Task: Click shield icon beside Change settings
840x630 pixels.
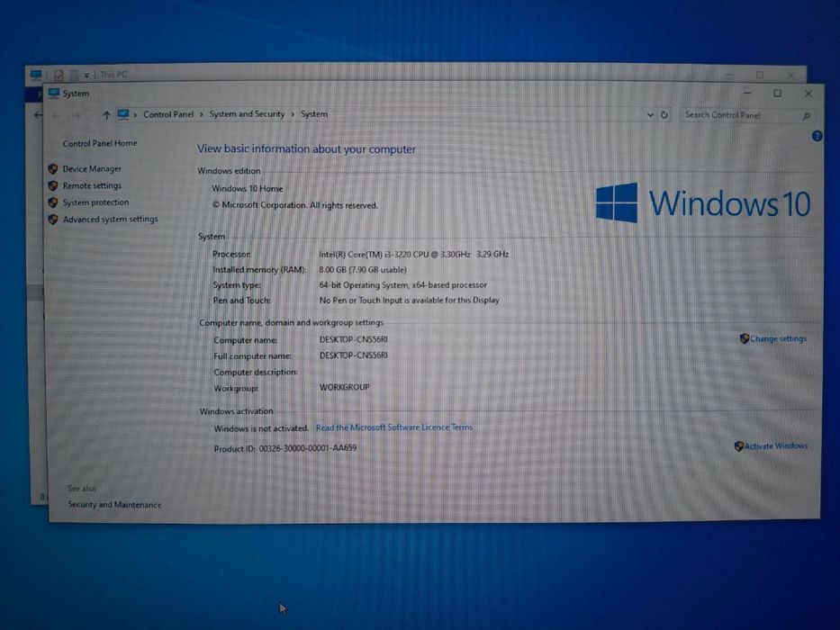Action: click(x=744, y=338)
